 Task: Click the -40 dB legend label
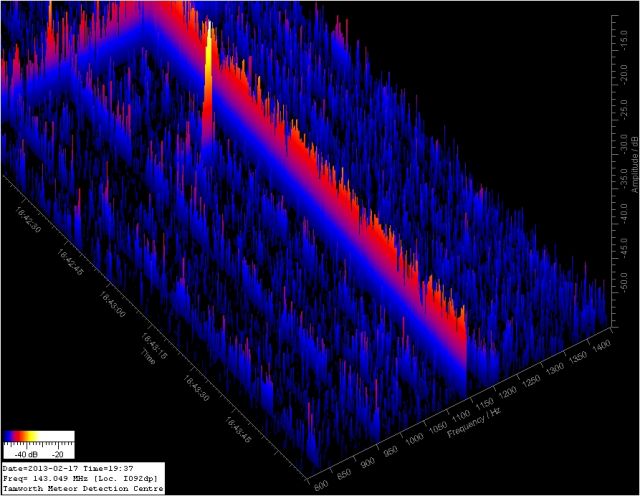[x=26, y=452]
